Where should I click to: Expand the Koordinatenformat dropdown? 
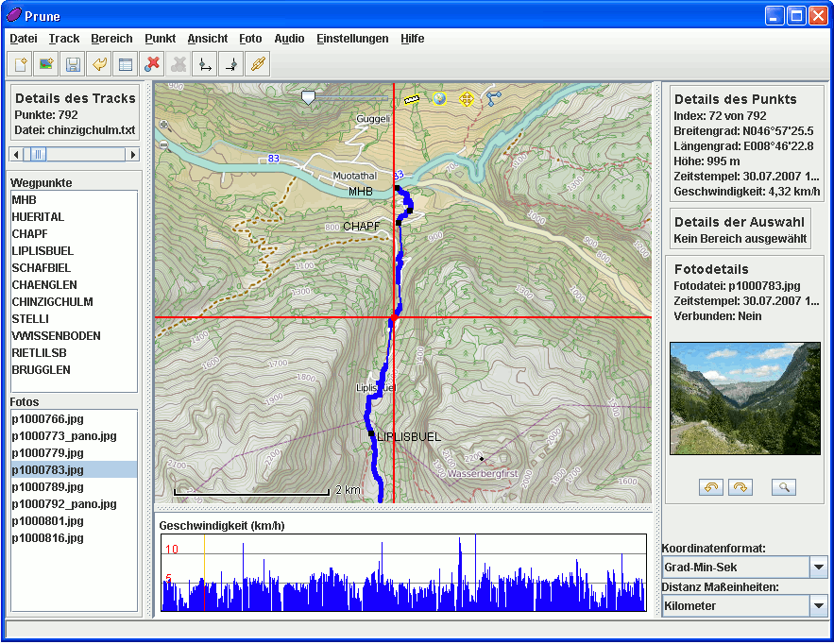click(819, 568)
